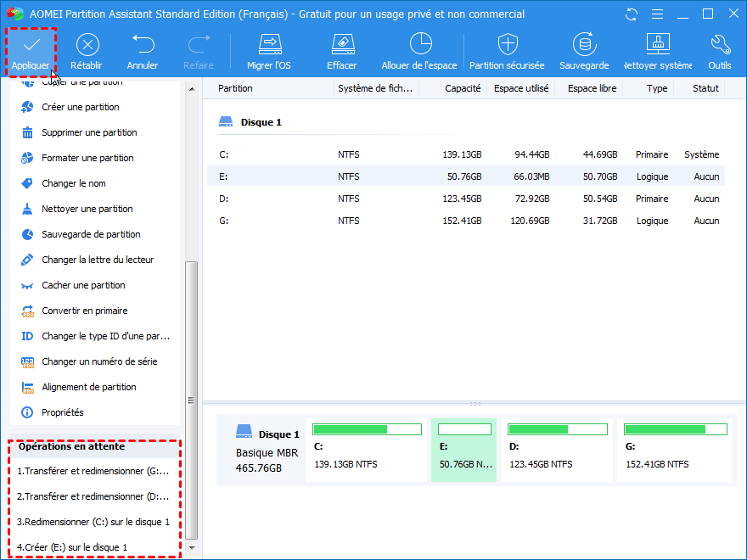This screenshot has height=560, width=747.
Task: Apply pending operations with Appliquer
Action: point(31,52)
